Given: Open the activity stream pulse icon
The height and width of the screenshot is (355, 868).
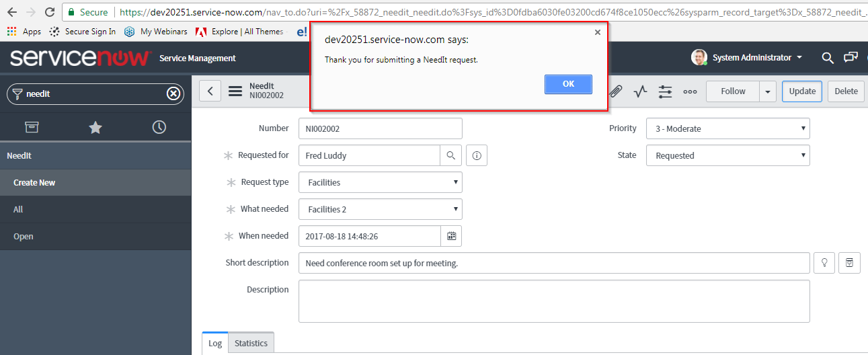Looking at the screenshot, I should click(640, 91).
